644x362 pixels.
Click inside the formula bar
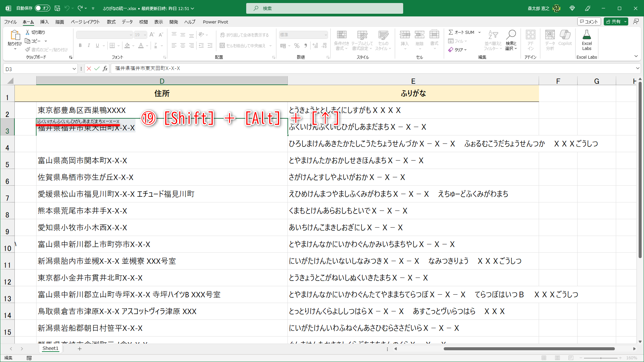pyautogui.click(x=235, y=68)
